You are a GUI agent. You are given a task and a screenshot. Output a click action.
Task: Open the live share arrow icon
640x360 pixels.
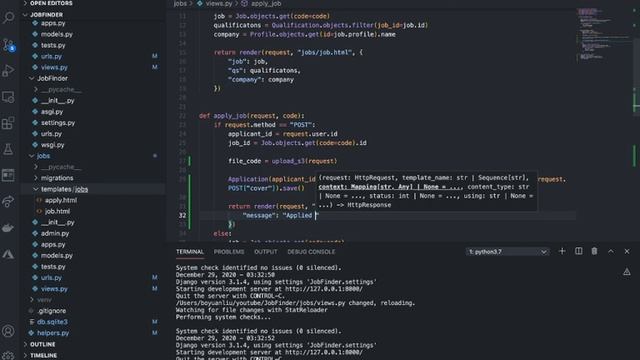click(8, 202)
